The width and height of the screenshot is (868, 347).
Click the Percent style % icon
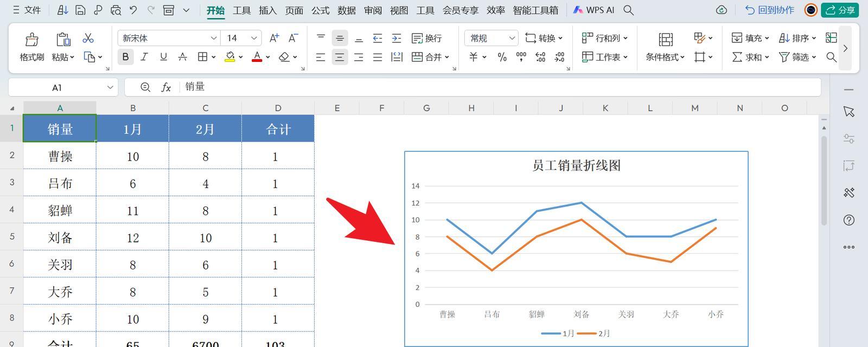click(x=502, y=57)
